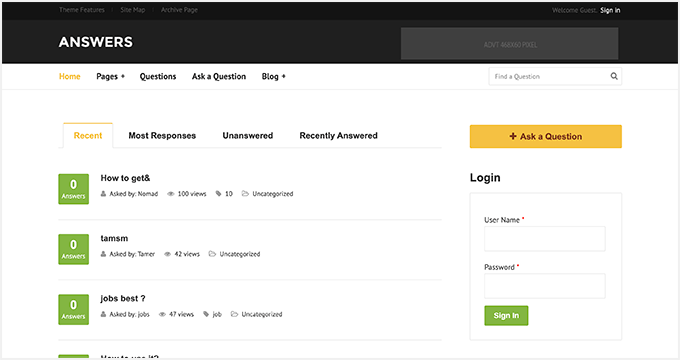Switch to Most Responses tab
Image resolution: width=680 pixels, height=360 pixels.
pyautogui.click(x=162, y=135)
